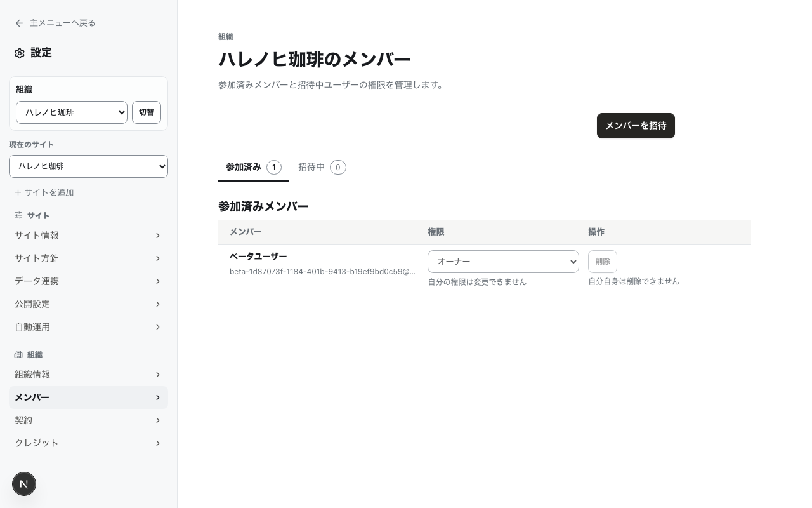Open the 現在のサイト dropdown
The width and height of the screenshot is (812, 508).
[88, 166]
